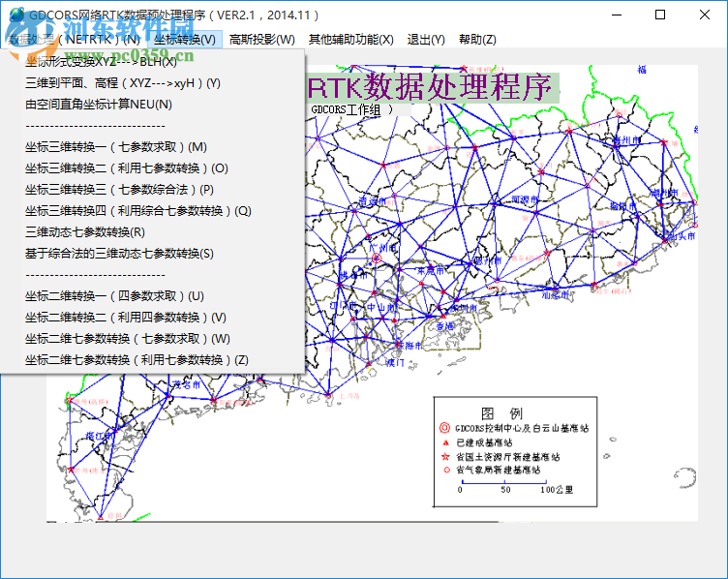
Task: Click the 澳门 label on the map
Action: click(x=395, y=363)
